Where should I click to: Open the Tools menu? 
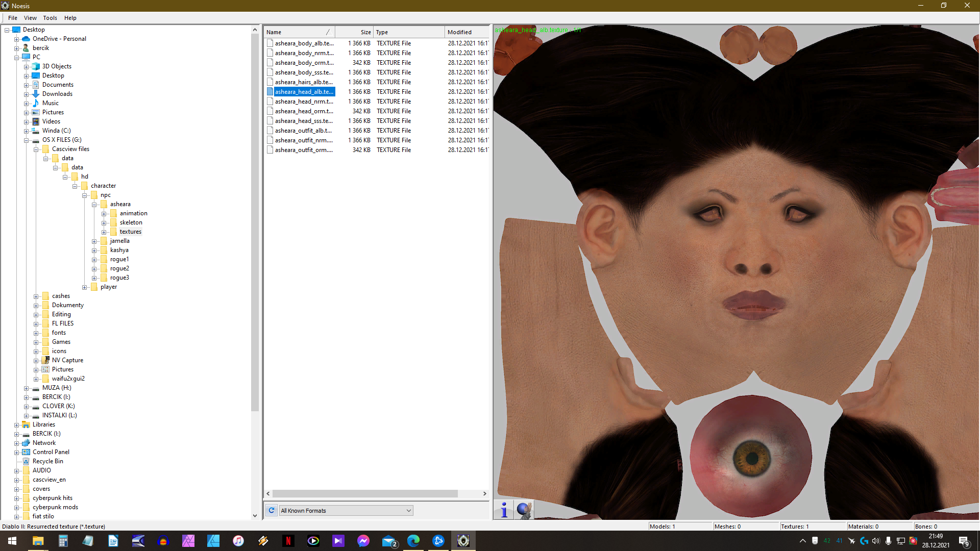click(x=50, y=18)
